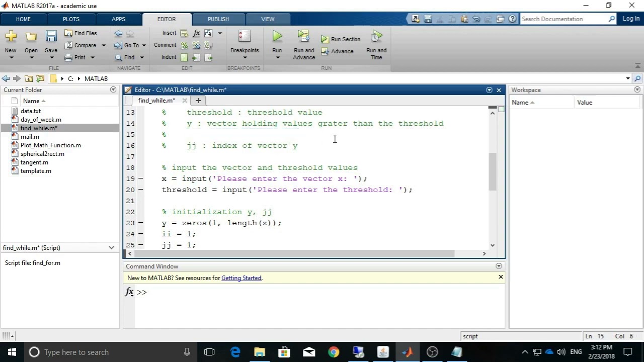Insert a section break icon
Screen dimensions: 644x362
coord(184,33)
